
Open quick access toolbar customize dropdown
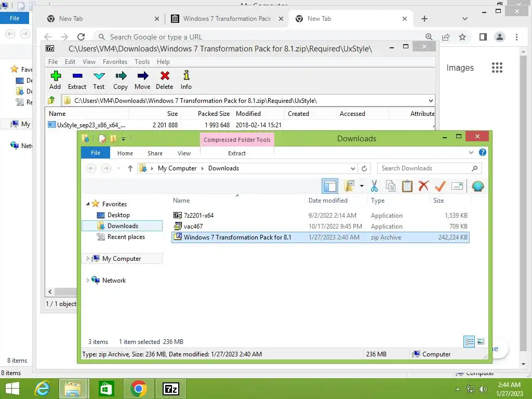point(124,139)
